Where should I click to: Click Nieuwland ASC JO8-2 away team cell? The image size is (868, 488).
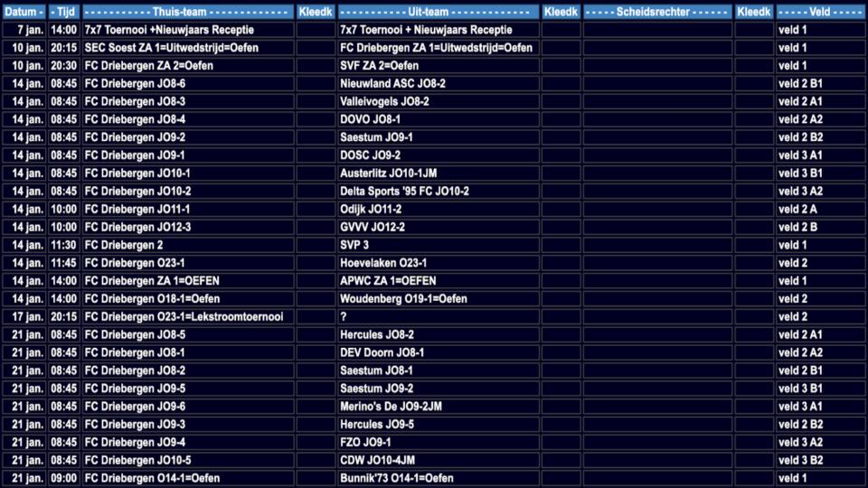coord(438,83)
